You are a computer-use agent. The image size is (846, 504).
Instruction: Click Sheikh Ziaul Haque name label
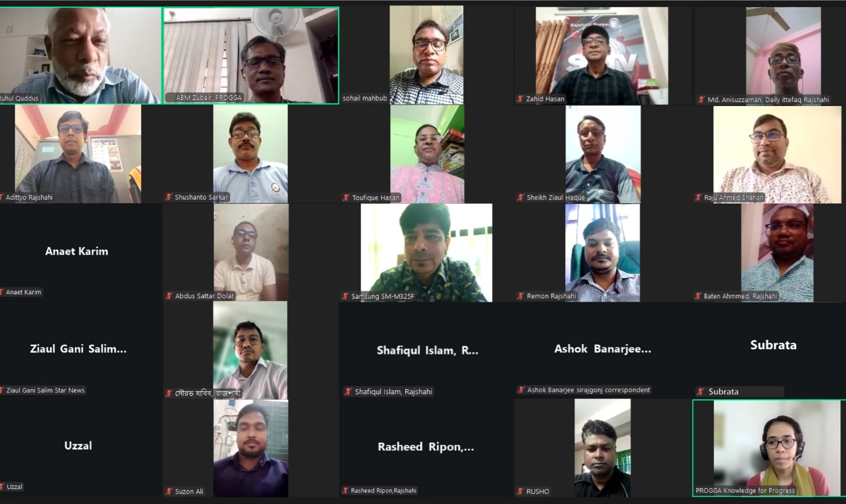pos(556,198)
